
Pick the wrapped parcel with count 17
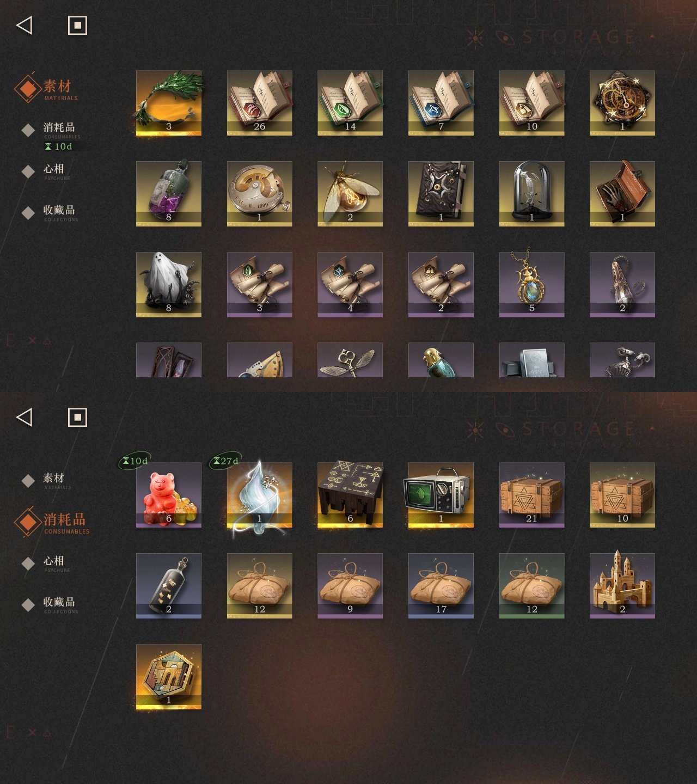tap(441, 586)
